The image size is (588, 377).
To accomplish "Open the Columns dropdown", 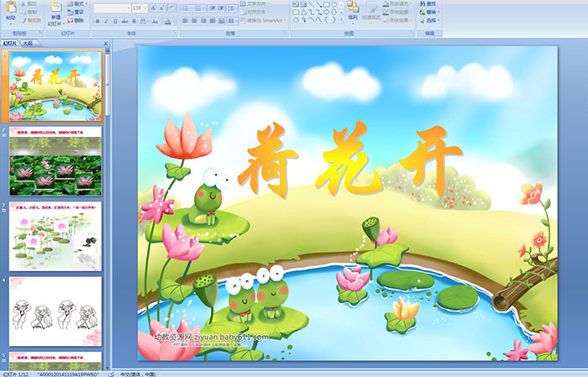I will (233, 21).
